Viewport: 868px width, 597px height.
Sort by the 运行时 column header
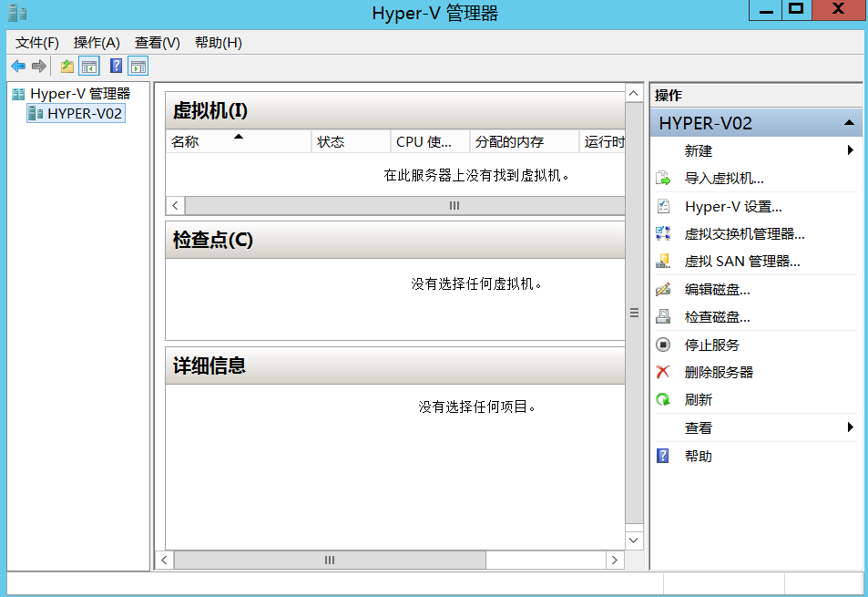point(602,142)
